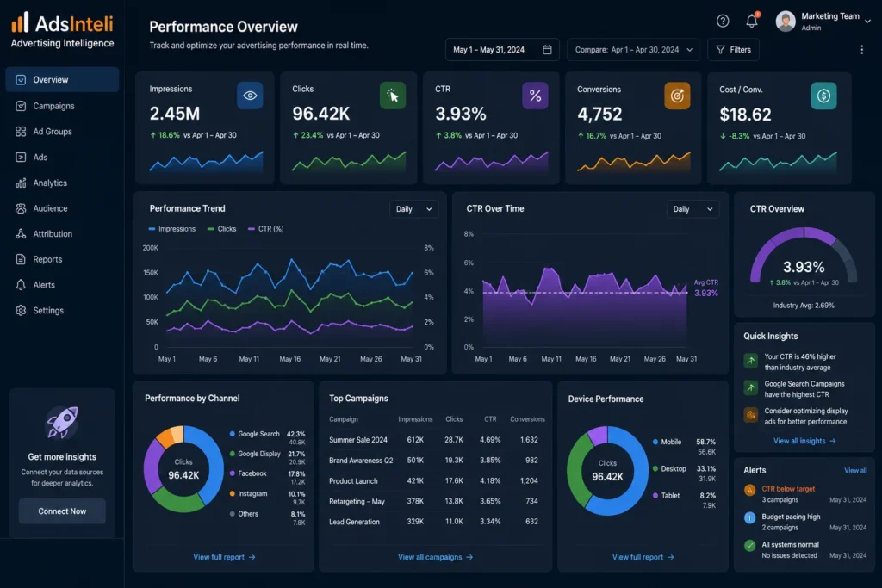Click the Avg CTR 3.93% label
This screenshot has height=588, width=882.
coord(706,288)
